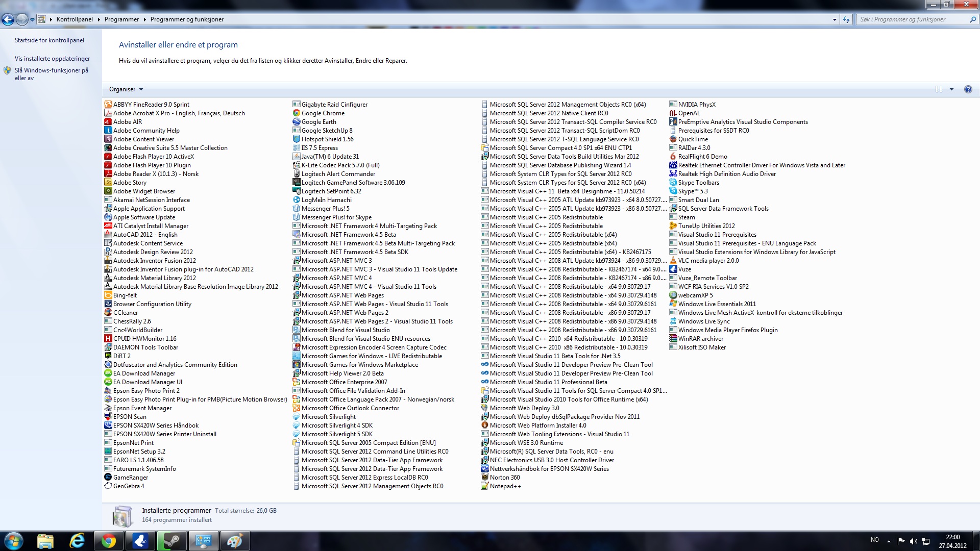Select NVIDIA PhysX entry
The width and height of the screenshot is (980, 551).
(x=692, y=105)
